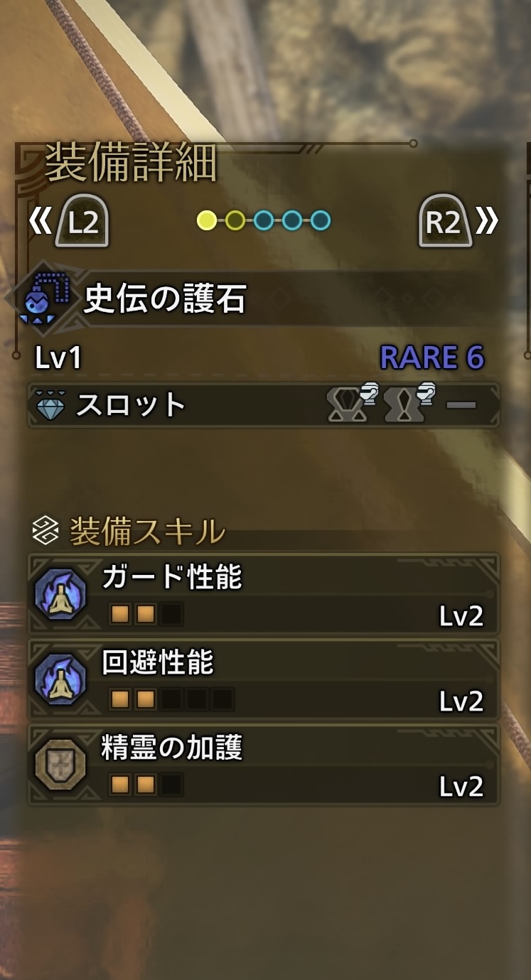Select the first decoration slot icon
This screenshot has width=531, height=980.
point(352,403)
